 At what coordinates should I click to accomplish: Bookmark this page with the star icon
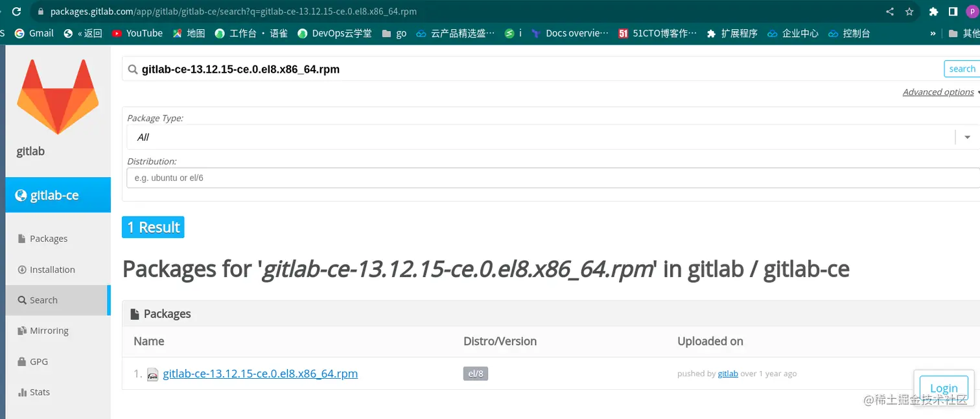tap(909, 11)
